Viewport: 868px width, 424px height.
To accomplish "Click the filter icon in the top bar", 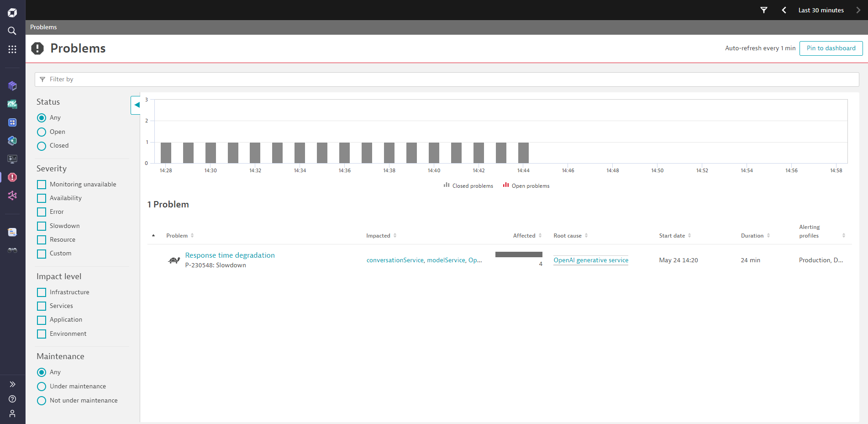I will [x=764, y=10].
